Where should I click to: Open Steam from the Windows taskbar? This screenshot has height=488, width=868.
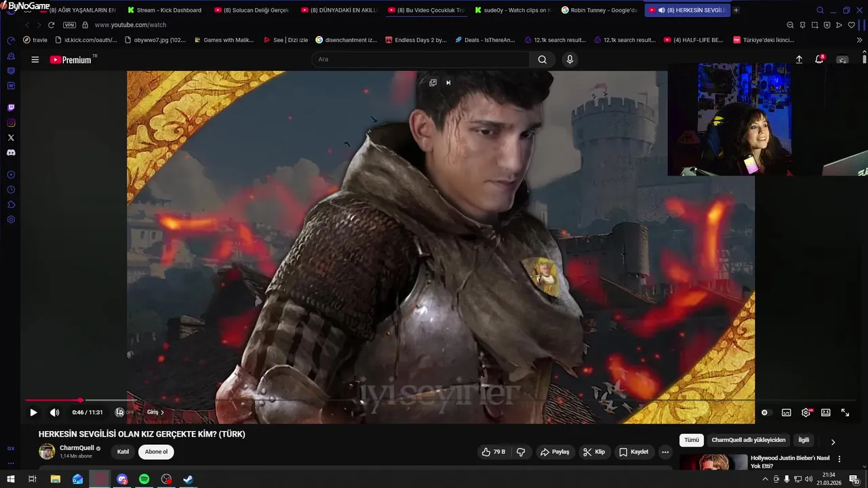tap(189, 479)
